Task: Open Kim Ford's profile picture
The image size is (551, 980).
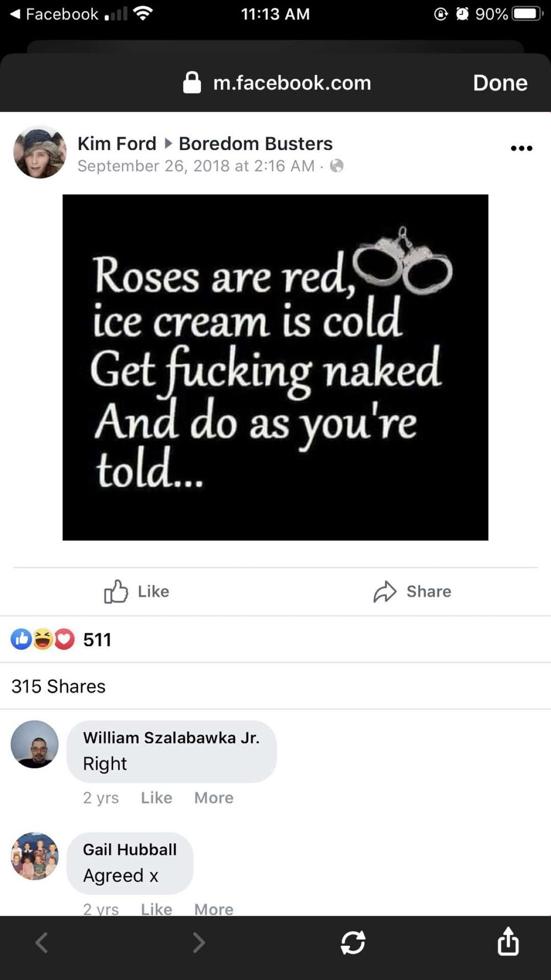Action: pos(40,152)
